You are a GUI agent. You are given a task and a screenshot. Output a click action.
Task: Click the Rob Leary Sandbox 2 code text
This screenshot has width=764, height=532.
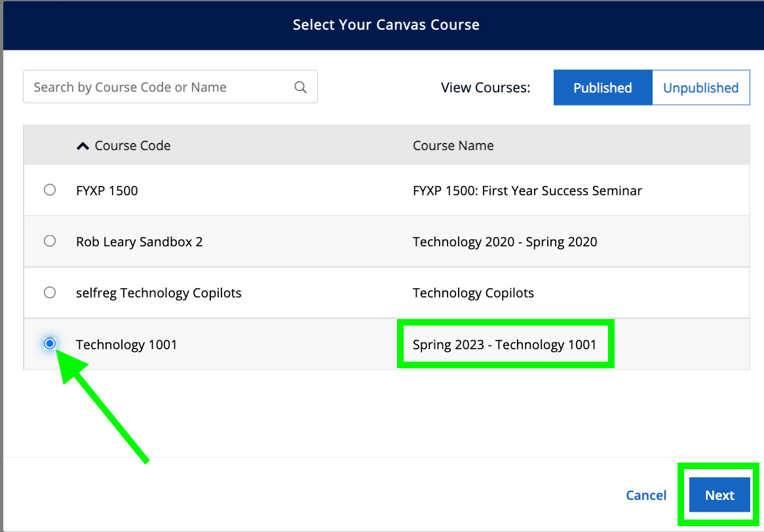click(x=140, y=242)
